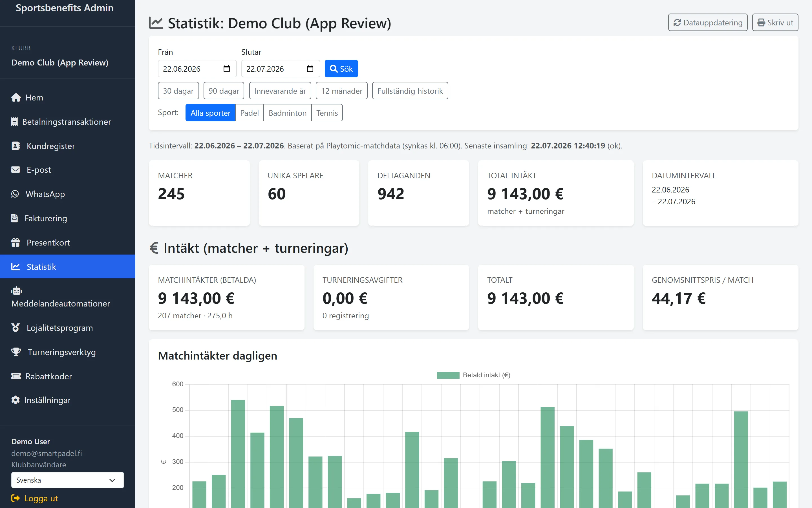Viewport: 812px width, 508px height.
Task: Click the Från date input field
Action: 197,69
